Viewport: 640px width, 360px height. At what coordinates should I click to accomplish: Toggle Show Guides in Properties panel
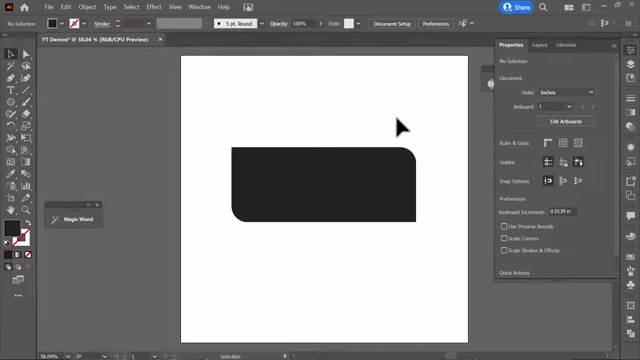click(x=548, y=162)
